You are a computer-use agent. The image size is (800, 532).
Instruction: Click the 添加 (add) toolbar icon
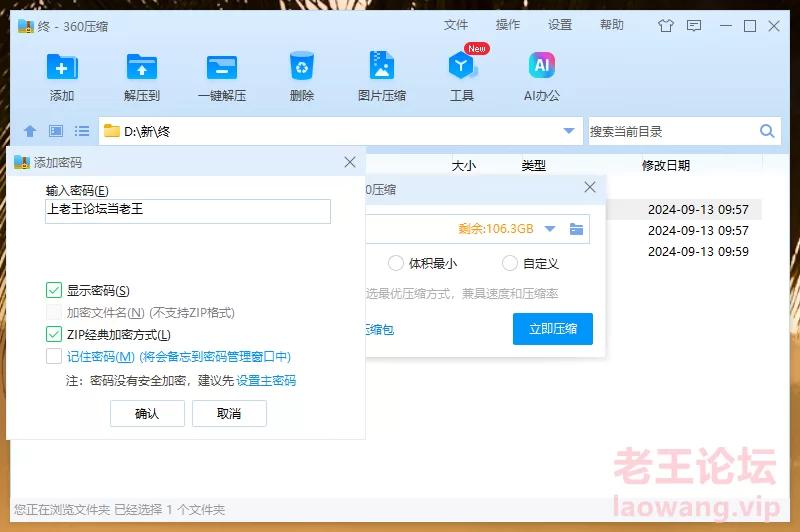(x=62, y=67)
